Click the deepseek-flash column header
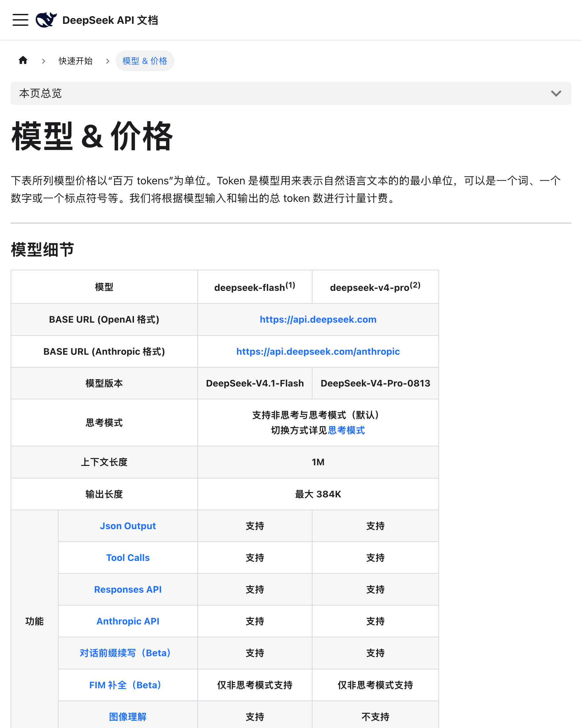 [x=255, y=287]
